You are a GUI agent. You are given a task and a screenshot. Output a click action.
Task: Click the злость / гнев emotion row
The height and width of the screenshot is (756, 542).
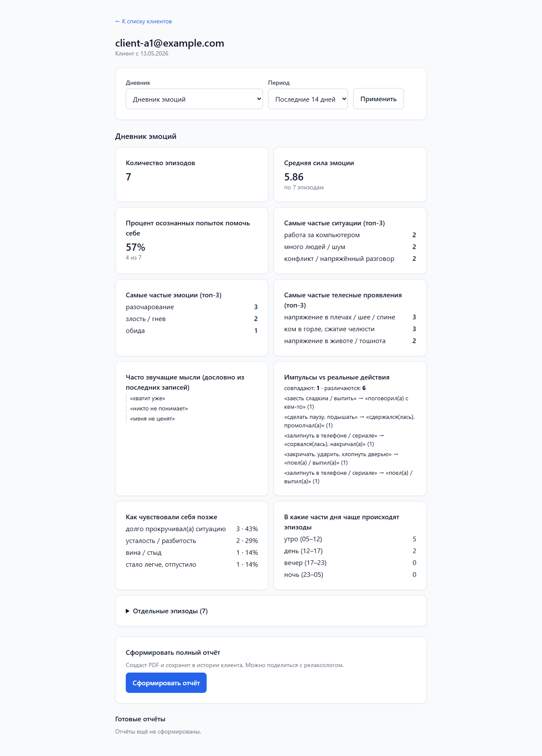[x=192, y=319]
